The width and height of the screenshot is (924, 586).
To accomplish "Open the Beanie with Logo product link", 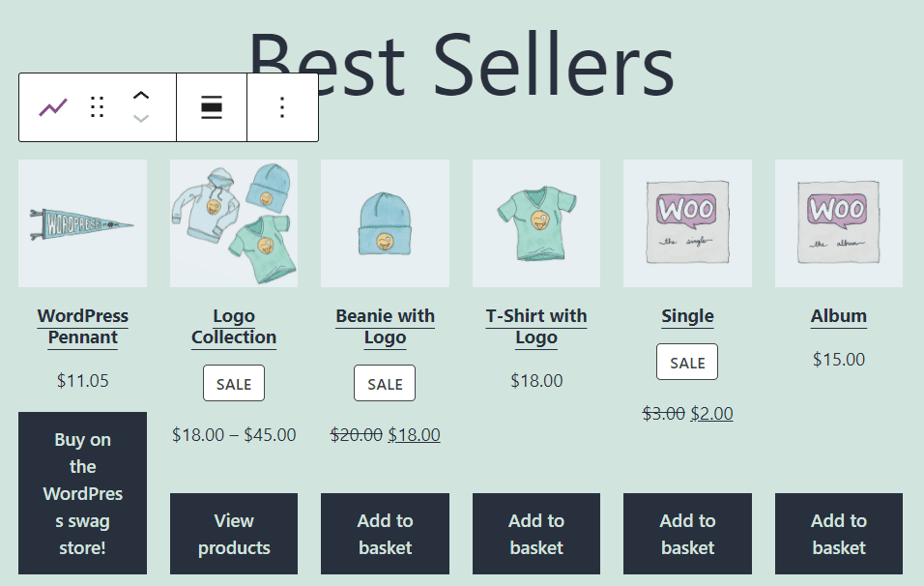I will tap(385, 326).
